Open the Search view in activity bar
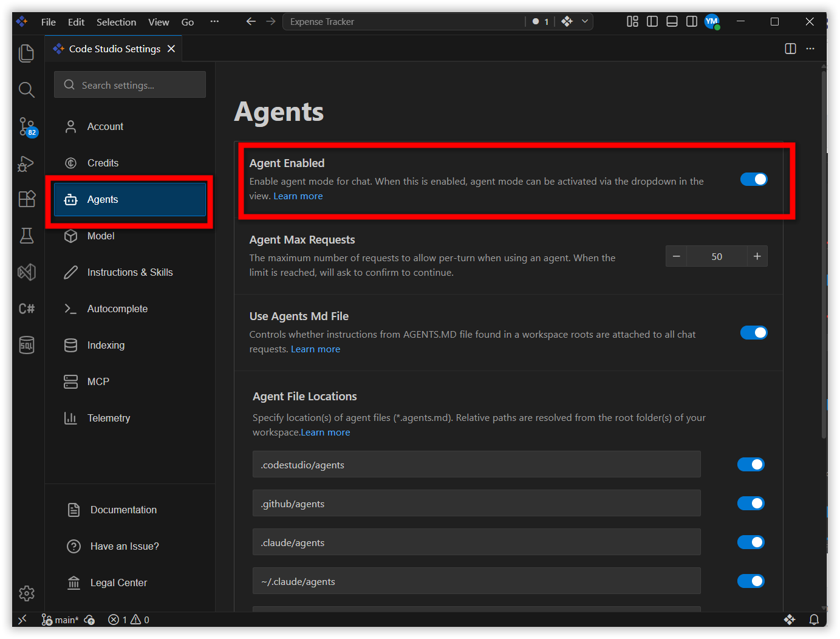 coord(27,90)
